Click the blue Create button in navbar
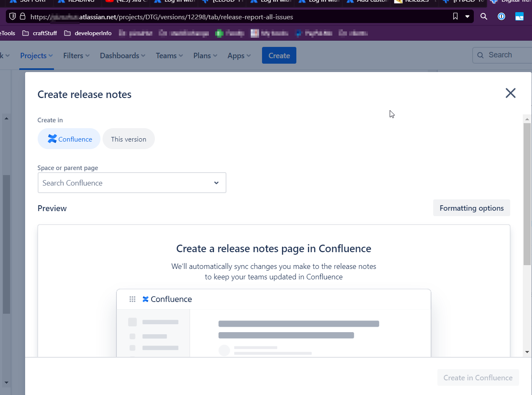 pos(279,55)
